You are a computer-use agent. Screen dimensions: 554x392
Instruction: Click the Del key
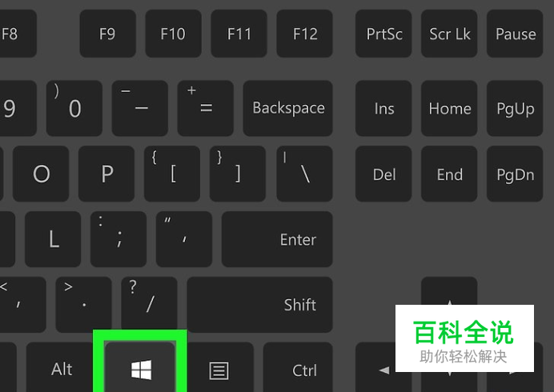click(x=383, y=174)
